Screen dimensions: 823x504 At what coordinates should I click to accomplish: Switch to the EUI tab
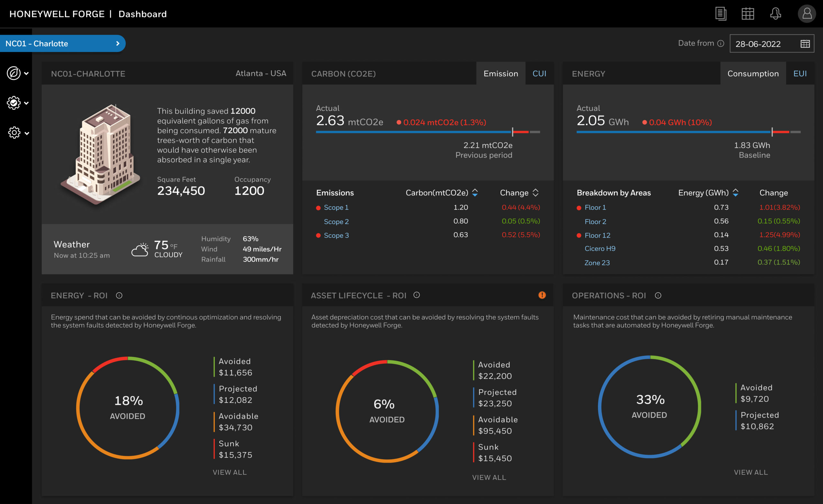click(800, 74)
